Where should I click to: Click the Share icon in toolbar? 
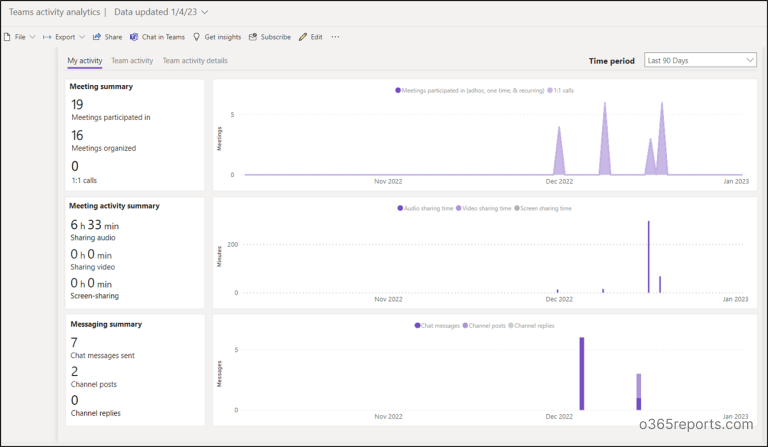tap(96, 37)
